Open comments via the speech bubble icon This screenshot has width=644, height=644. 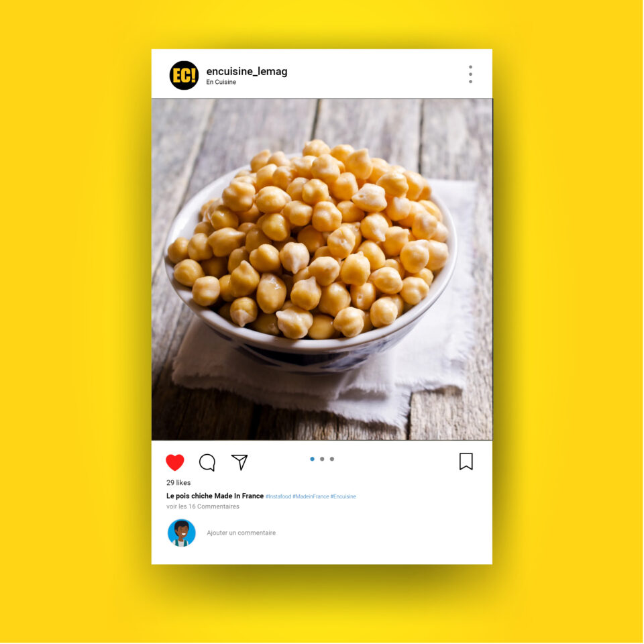(x=207, y=462)
